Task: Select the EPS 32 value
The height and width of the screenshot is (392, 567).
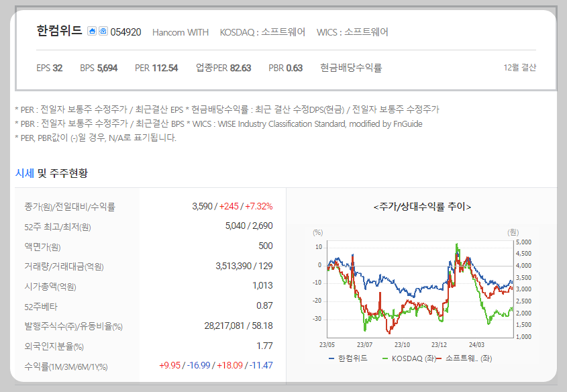Action: [x=50, y=68]
